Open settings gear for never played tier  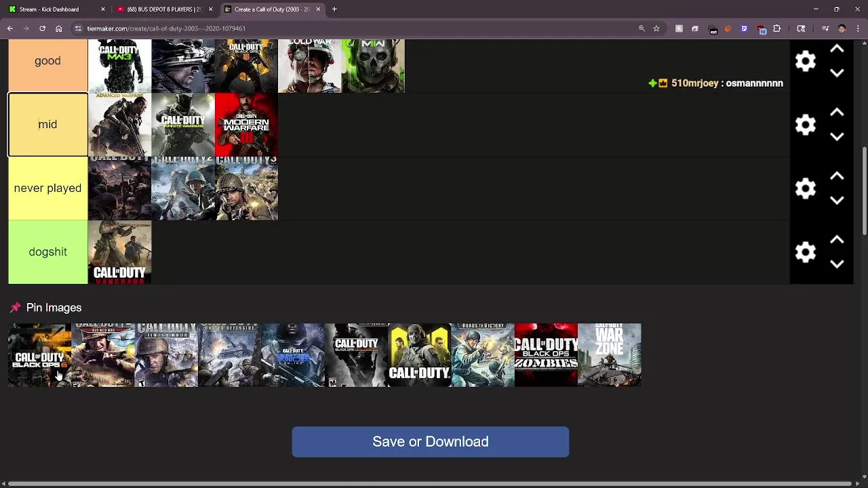click(x=806, y=188)
